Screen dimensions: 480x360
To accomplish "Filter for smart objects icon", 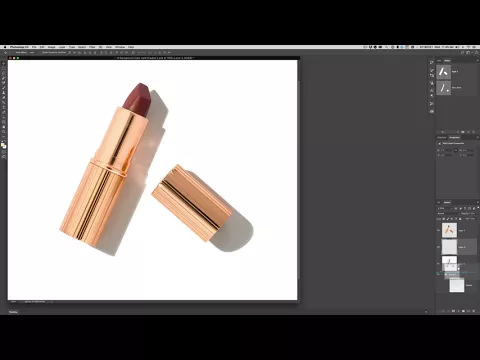I will click(x=474, y=208).
